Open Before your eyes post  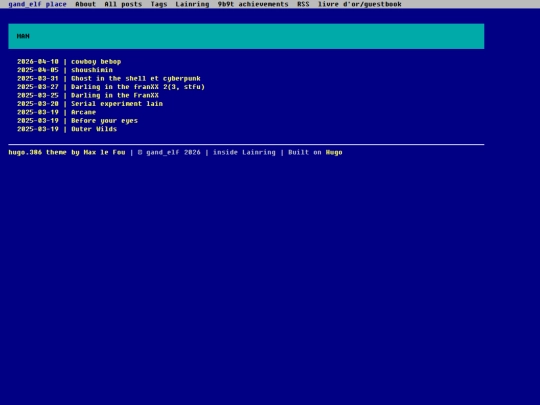104,121
